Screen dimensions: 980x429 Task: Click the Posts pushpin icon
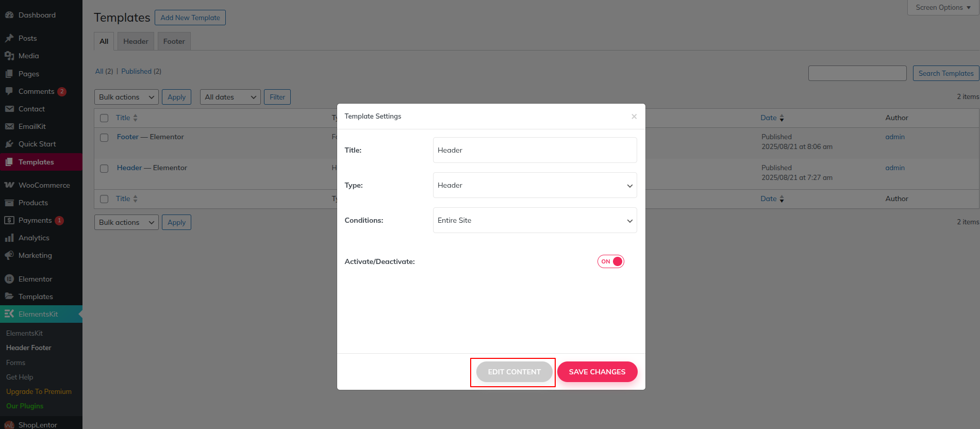[9, 38]
